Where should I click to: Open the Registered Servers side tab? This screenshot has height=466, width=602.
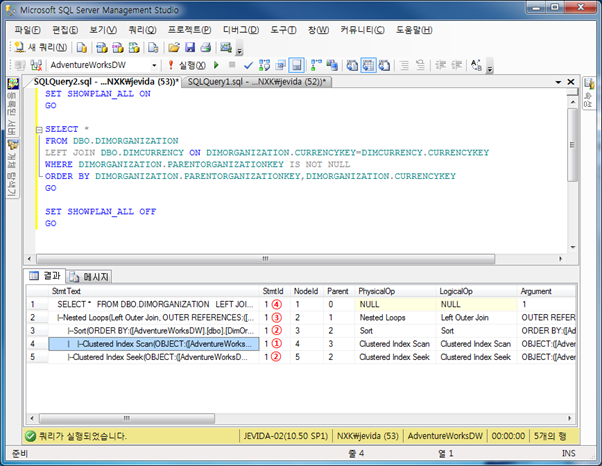click(13, 107)
